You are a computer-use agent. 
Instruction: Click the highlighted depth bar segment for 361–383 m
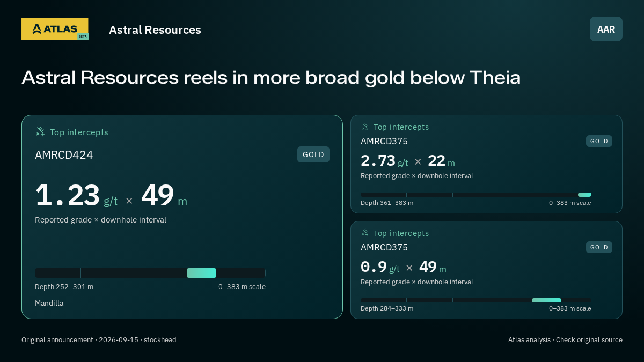pos(584,195)
